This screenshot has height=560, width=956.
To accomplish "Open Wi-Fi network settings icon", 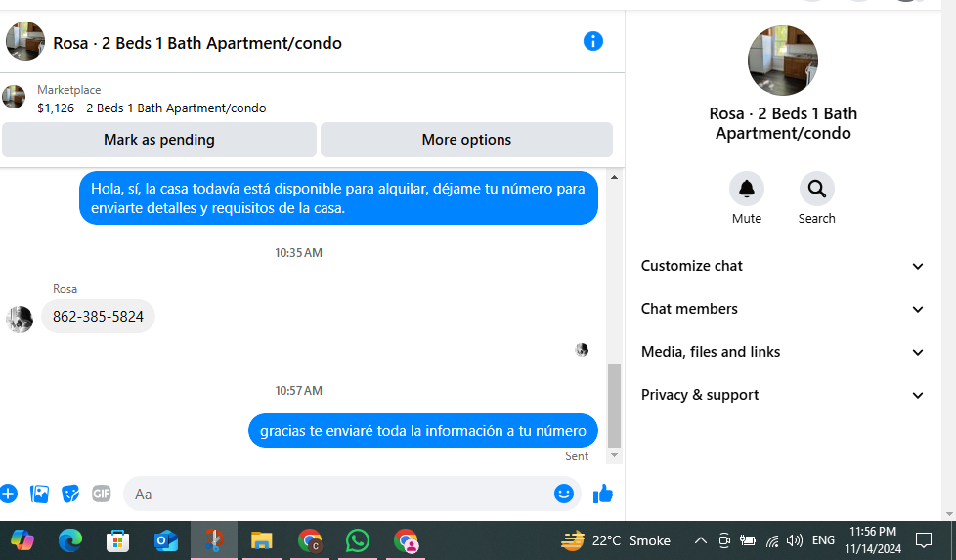I will [x=772, y=540].
